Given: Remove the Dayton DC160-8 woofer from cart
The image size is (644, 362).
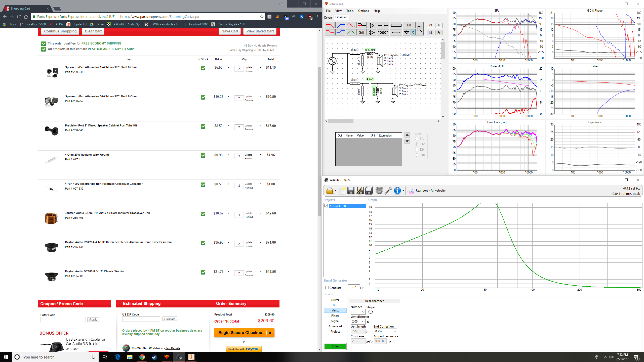Looking at the screenshot, I should point(249,275).
